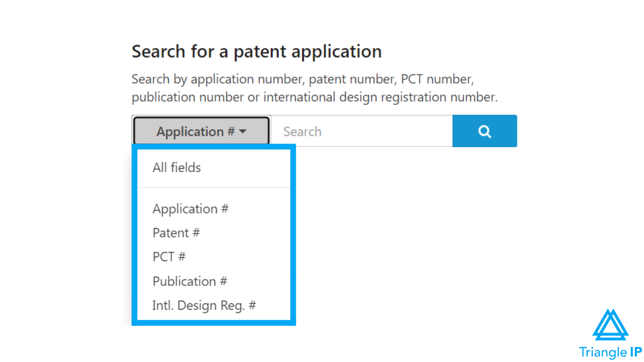Click the line starting "Search by application number"
Screen dimensions: 644x362
coord(302,79)
